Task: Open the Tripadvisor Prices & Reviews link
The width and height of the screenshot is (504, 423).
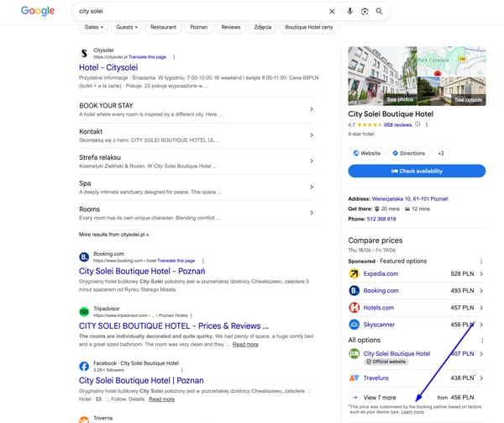Action: [174, 325]
